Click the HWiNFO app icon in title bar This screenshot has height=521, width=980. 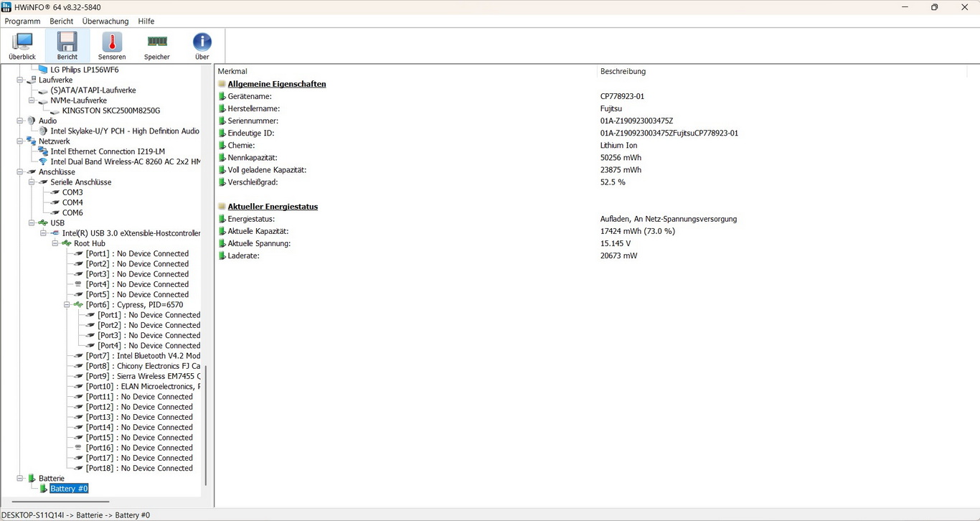(6, 7)
